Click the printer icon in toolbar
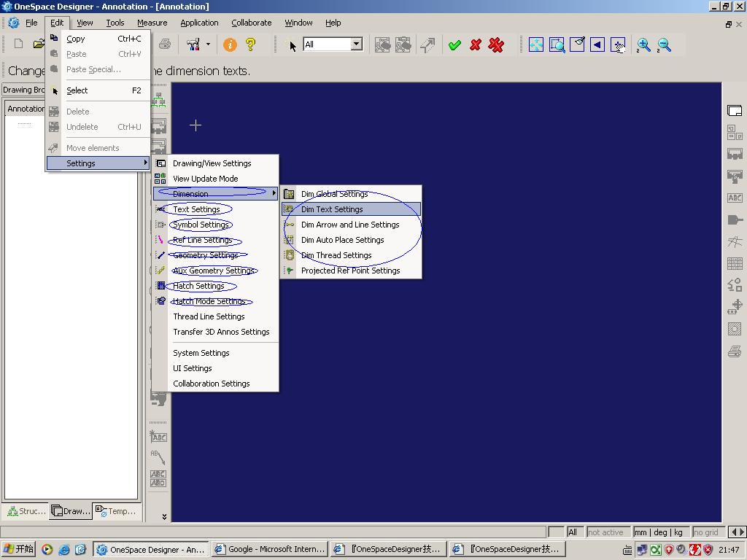This screenshot has height=560, width=747. pyautogui.click(x=165, y=44)
